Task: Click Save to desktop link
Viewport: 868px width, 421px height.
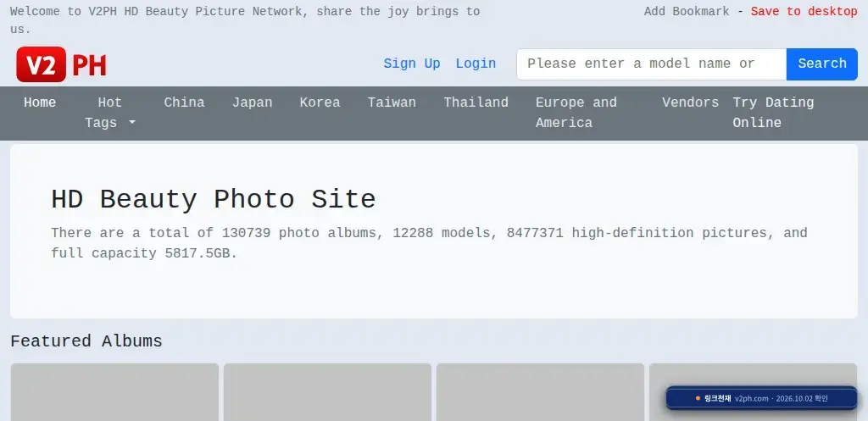Action: pos(804,12)
